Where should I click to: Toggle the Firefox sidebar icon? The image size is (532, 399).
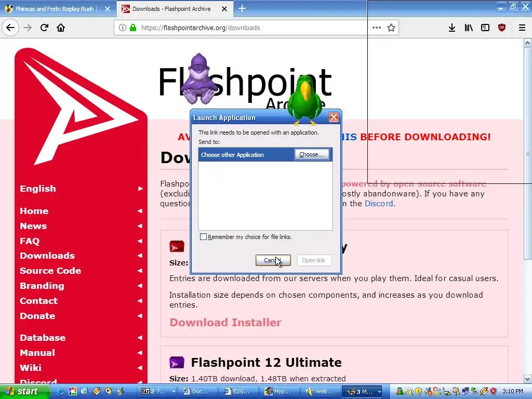(485, 28)
